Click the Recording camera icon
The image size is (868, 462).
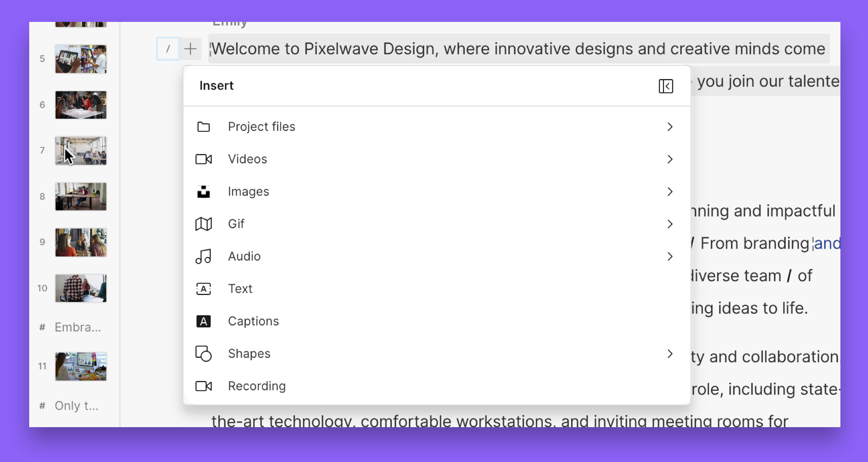coord(204,386)
